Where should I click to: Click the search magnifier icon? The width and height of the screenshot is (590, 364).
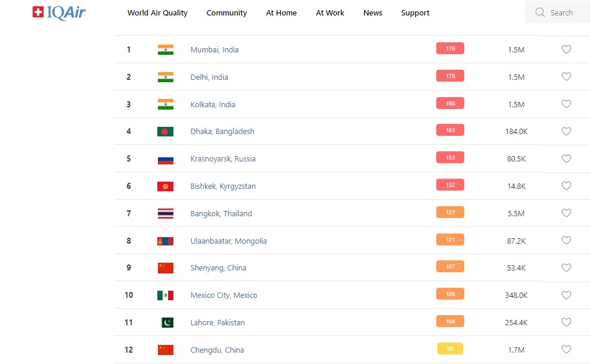point(540,13)
